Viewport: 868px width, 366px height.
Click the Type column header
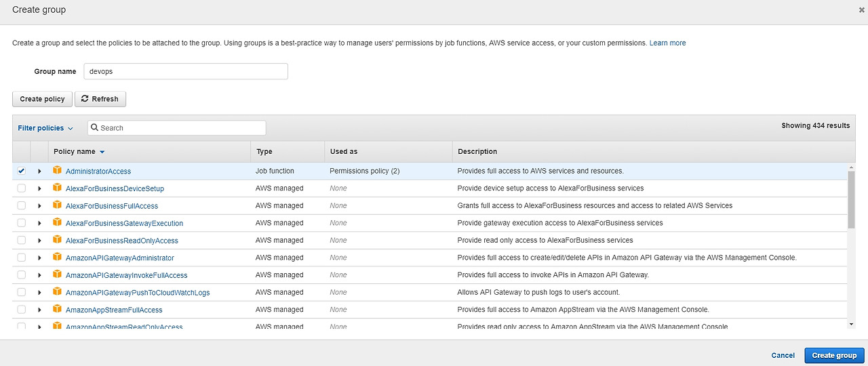pyautogui.click(x=264, y=152)
